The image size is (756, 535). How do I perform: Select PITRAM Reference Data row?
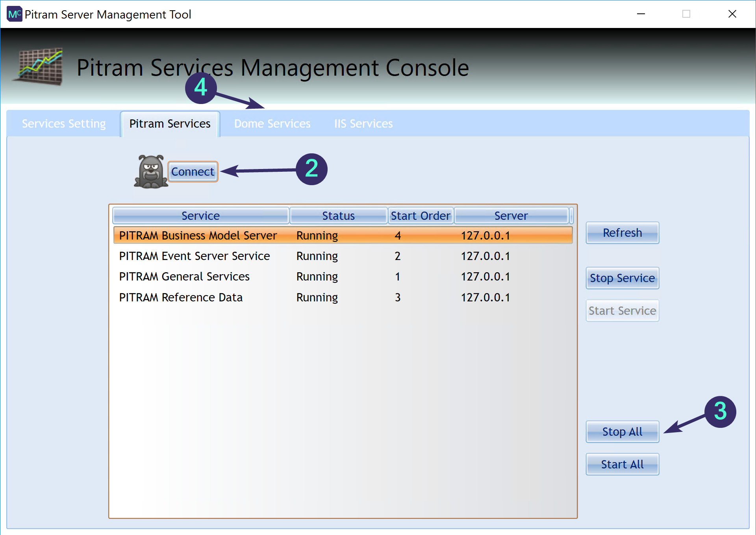click(x=181, y=297)
